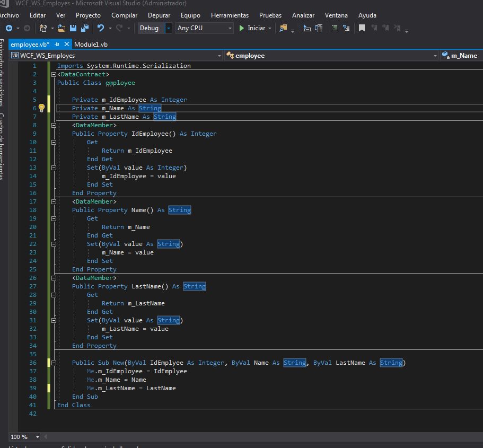This screenshot has width=483, height=448.
Task: Uncomment the selected lines icon
Action: click(x=346, y=28)
